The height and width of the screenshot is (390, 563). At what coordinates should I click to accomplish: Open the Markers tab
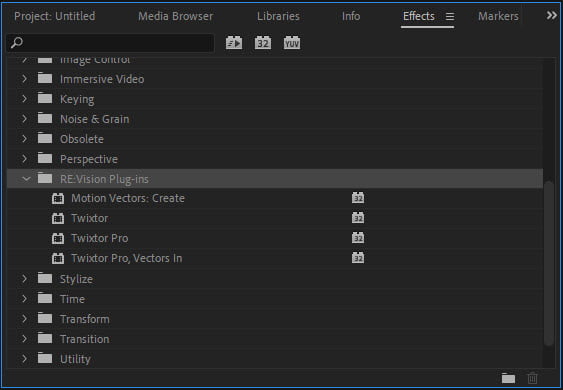pyautogui.click(x=498, y=16)
